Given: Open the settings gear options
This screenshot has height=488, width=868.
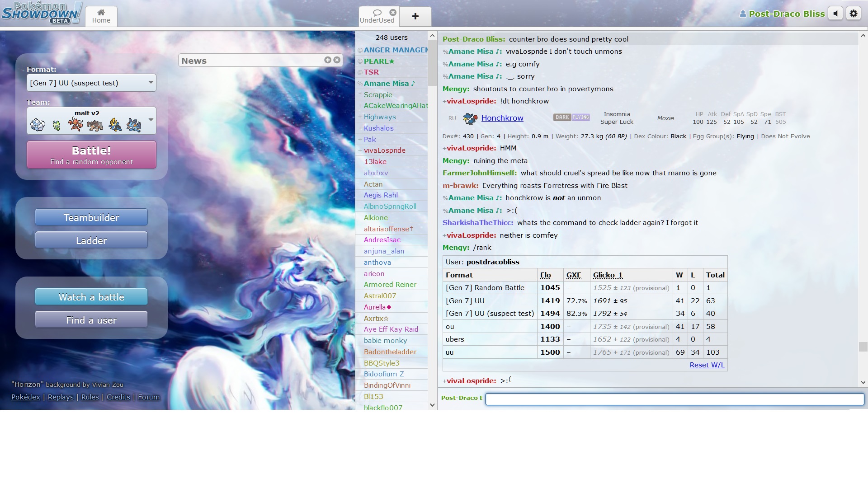Looking at the screenshot, I should tap(853, 14).
